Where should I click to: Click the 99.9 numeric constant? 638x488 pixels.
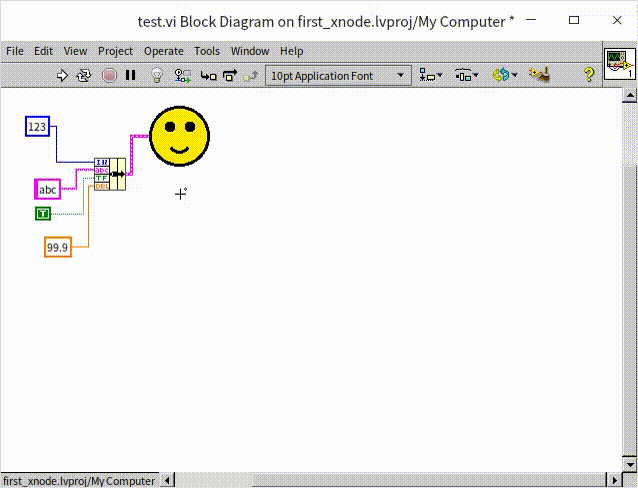pyautogui.click(x=58, y=247)
